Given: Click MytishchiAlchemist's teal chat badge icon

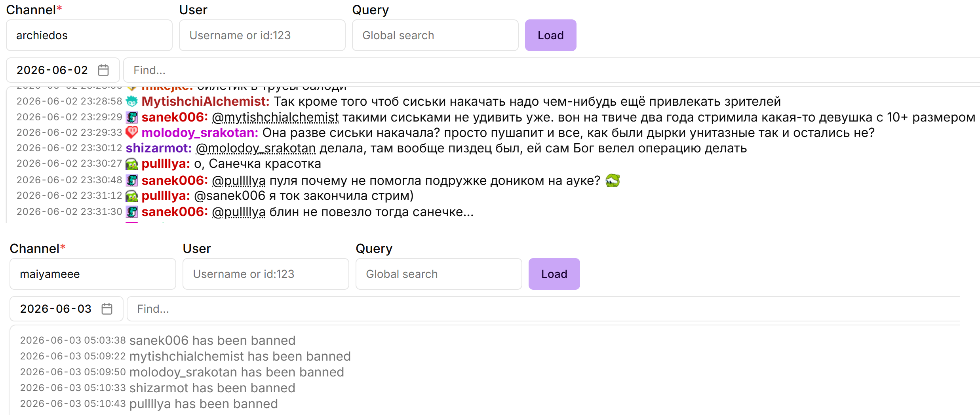Looking at the screenshot, I should pos(132,101).
